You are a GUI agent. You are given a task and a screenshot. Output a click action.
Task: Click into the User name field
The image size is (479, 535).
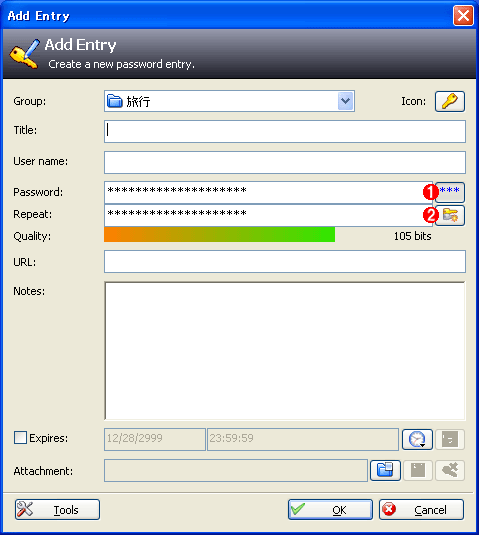click(285, 162)
